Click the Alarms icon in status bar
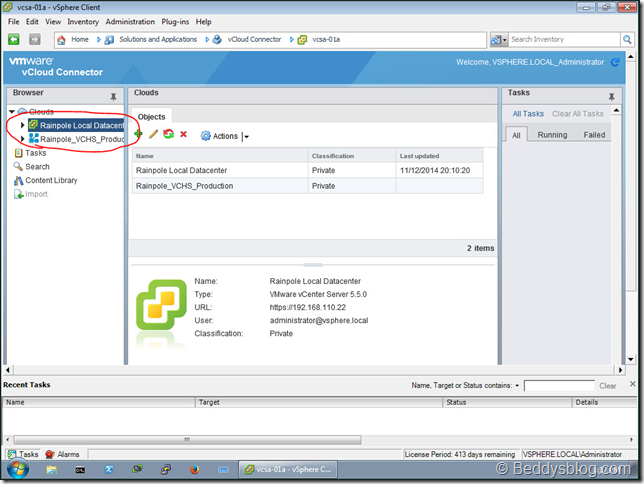644x484 pixels. pos(50,454)
